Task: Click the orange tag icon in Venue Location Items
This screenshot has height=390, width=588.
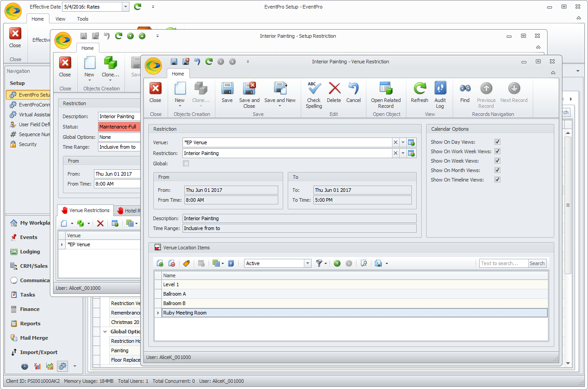Action: (186, 263)
